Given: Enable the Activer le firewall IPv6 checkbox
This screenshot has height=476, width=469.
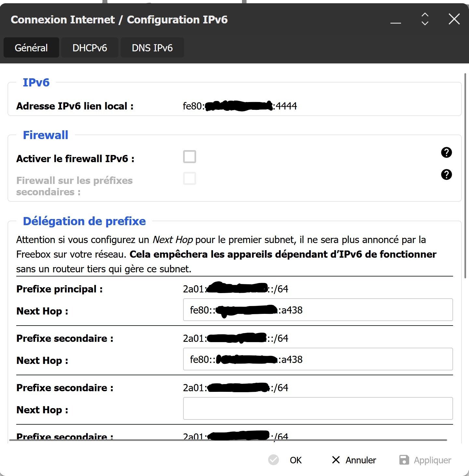Looking at the screenshot, I should tap(190, 157).
